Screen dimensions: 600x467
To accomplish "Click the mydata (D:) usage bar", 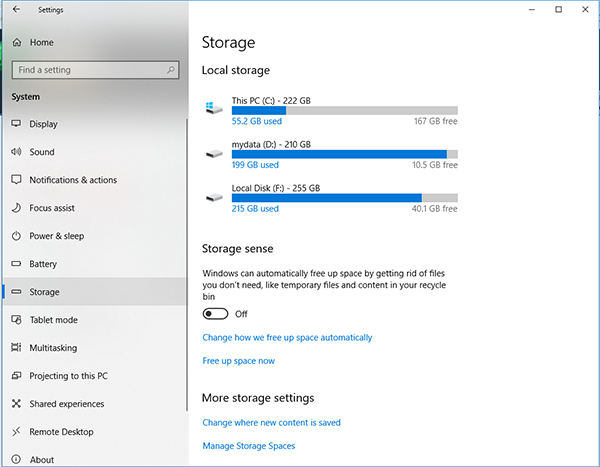I will pyautogui.click(x=344, y=154).
